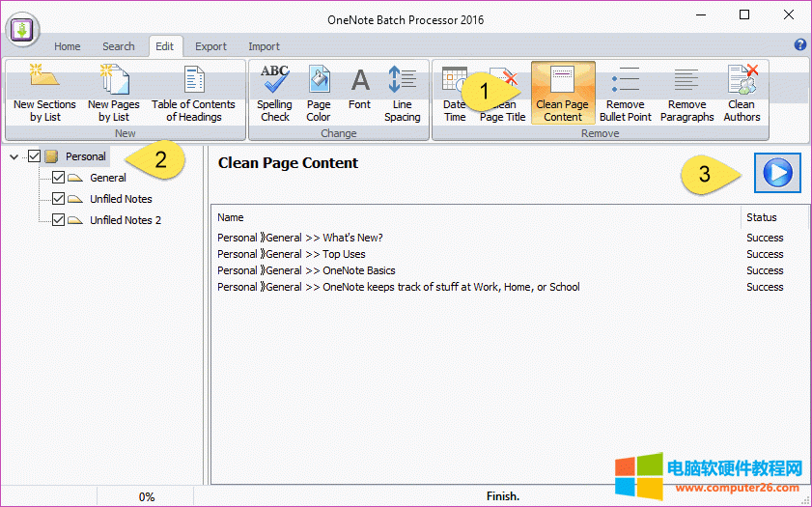Uncheck the Unfiled Notes 2 checkbox

pos(58,220)
